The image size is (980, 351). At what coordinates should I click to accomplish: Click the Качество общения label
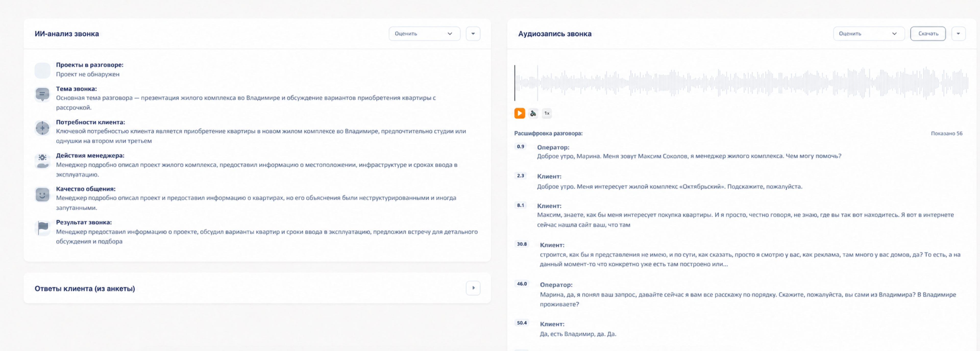[x=86, y=189]
